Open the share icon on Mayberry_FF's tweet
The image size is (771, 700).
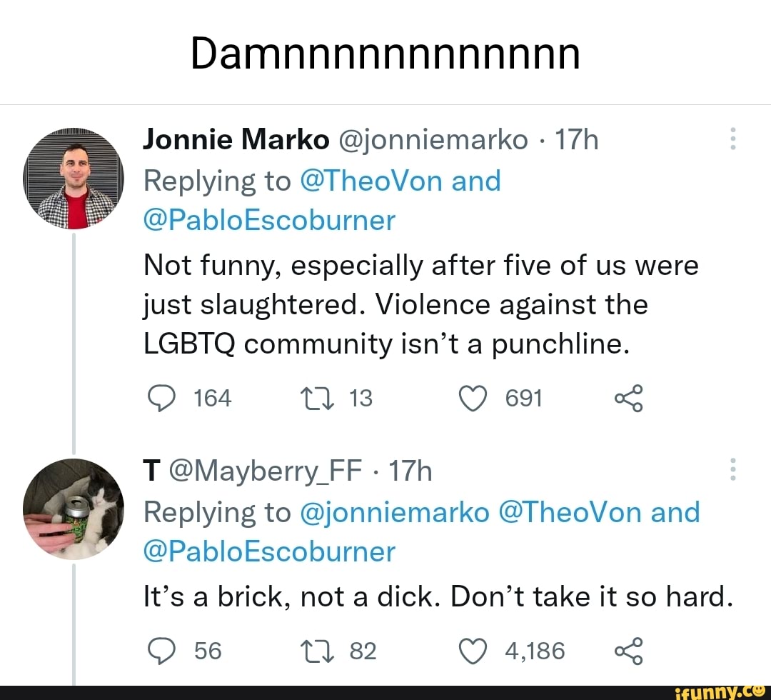[629, 651]
